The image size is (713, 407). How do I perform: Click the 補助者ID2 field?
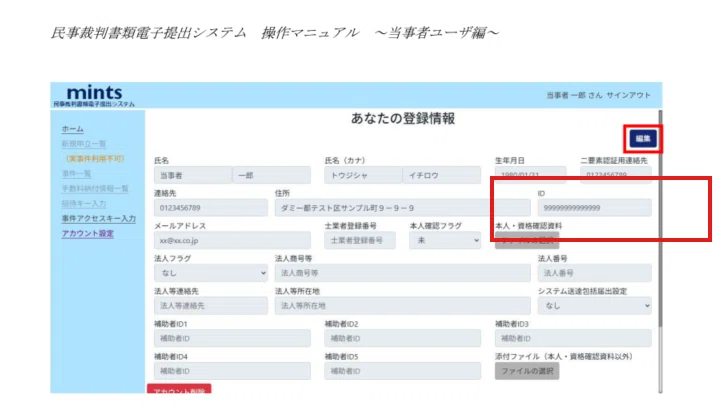[402, 339]
